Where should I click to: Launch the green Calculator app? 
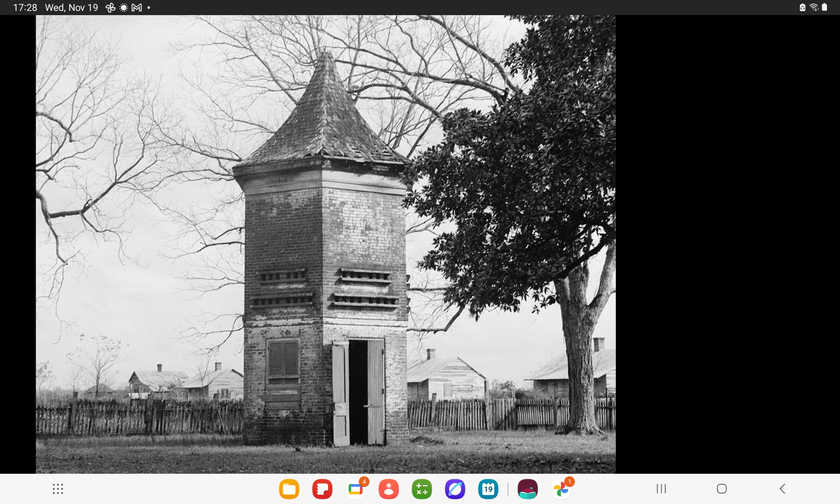[x=422, y=489]
